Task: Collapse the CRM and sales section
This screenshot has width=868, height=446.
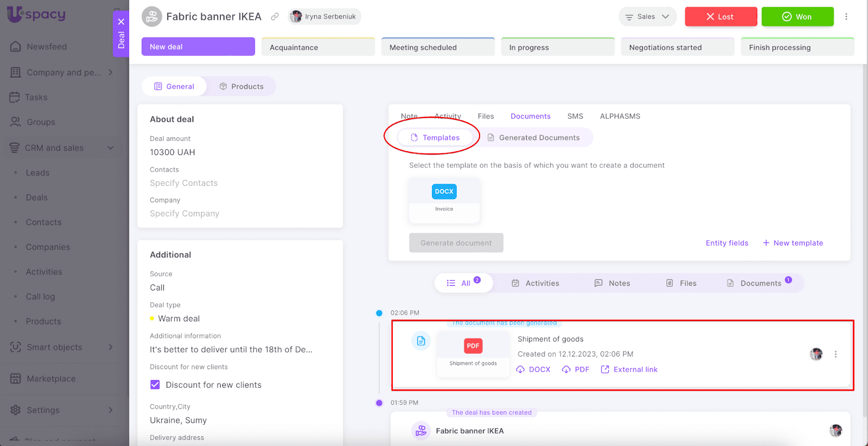Action: click(111, 148)
